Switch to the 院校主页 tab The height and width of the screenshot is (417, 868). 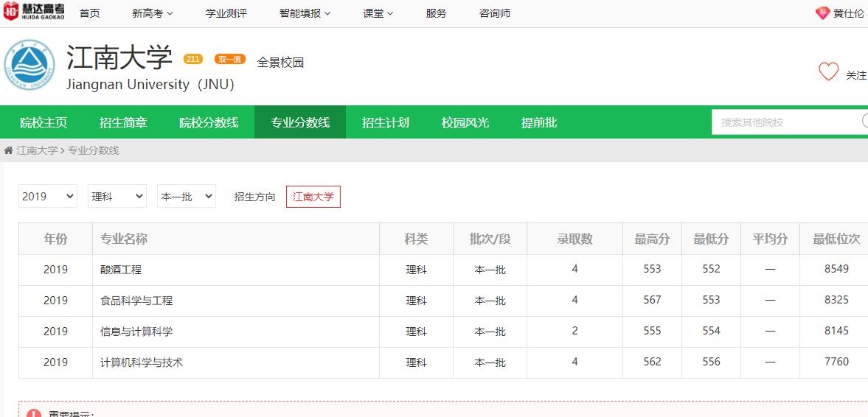point(44,122)
